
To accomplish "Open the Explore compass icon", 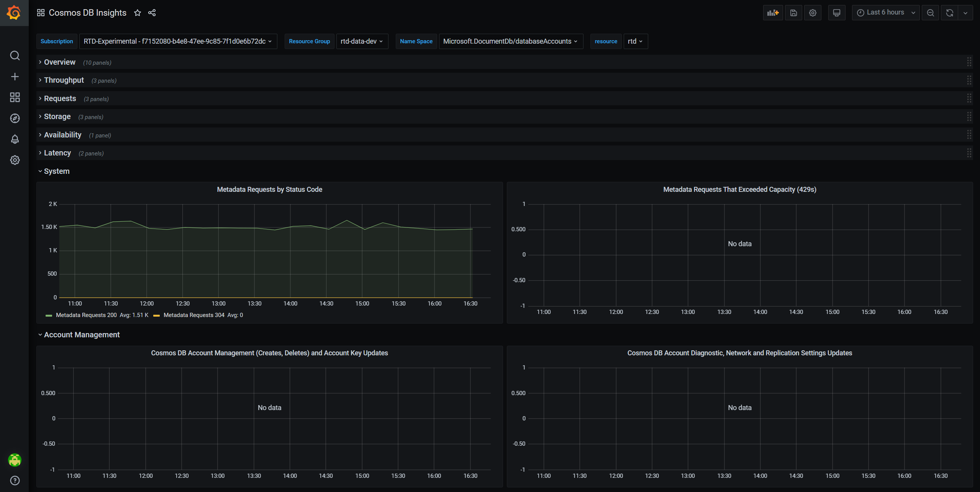I will point(15,118).
